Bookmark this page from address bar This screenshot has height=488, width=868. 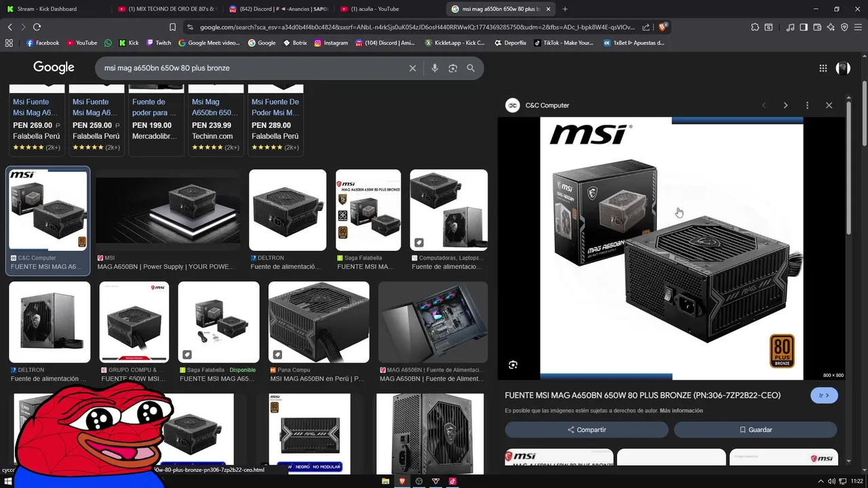[172, 27]
